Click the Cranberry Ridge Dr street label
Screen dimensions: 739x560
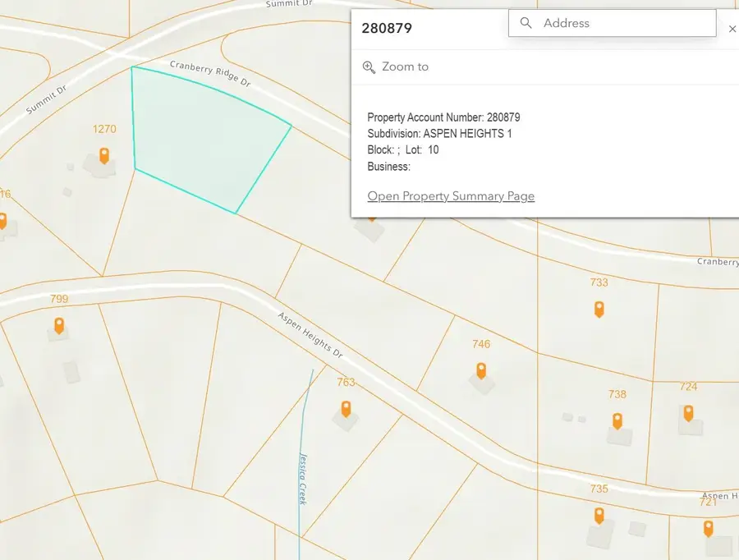point(210,74)
